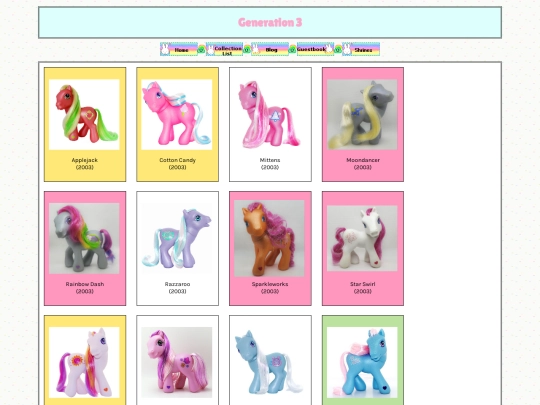
Task: View the Mittens pony image
Action: click(270, 115)
